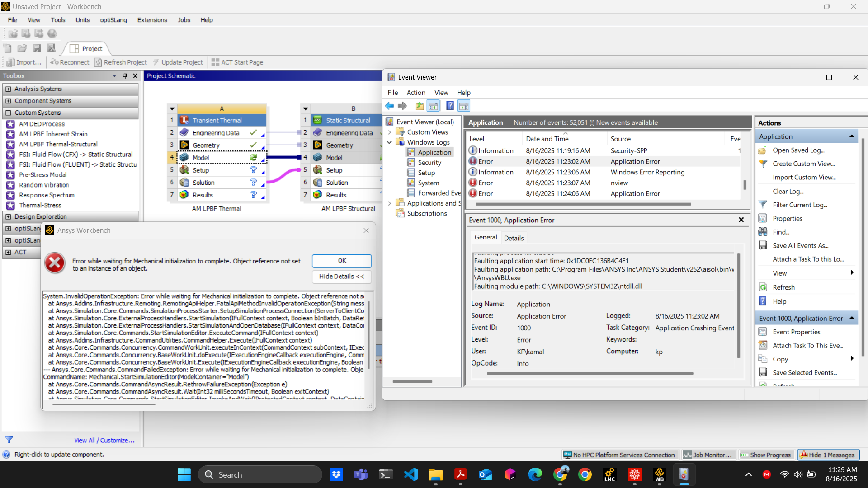The width and height of the screenshot is (868, 488).
Task: Open the Jobs menu in Workbench
Action: click(184, 20)
